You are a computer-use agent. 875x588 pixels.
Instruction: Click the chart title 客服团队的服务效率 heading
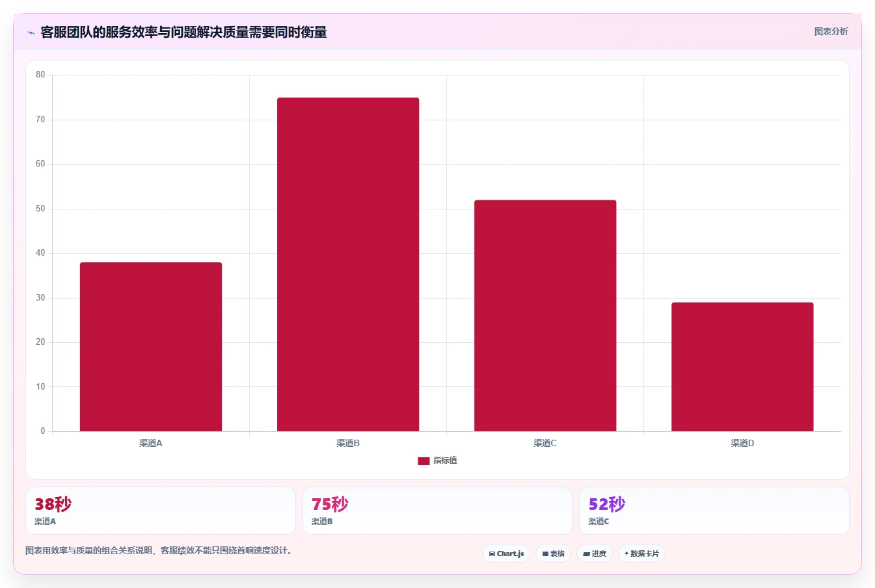183,32
